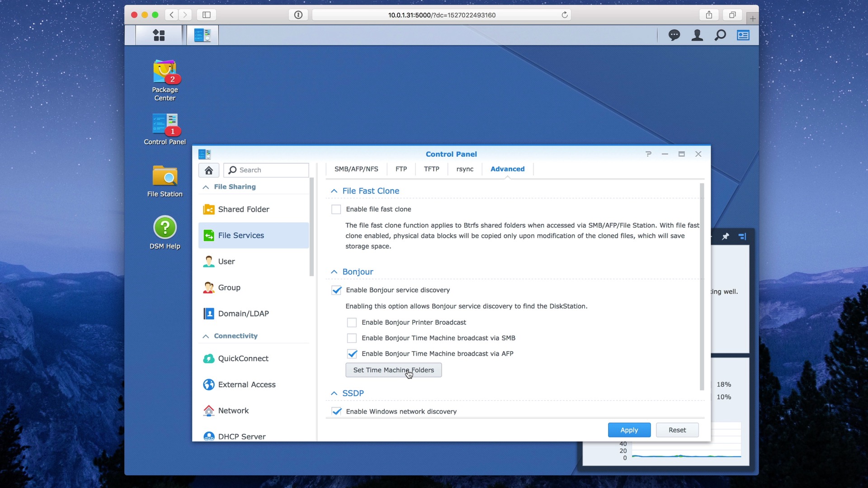Switch to the rsync tab
868x488 pixels.
pyautogui.click(x=465, y=169)
